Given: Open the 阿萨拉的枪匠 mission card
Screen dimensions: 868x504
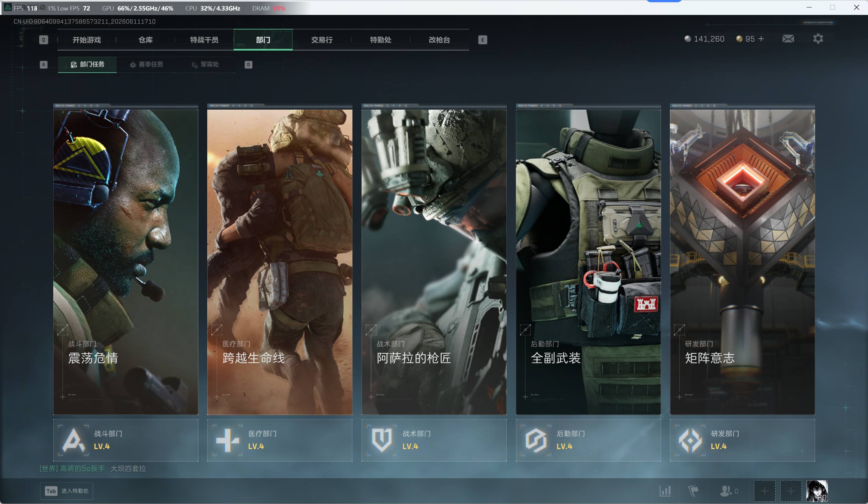Looking at the screenshot, I should 434,262.
